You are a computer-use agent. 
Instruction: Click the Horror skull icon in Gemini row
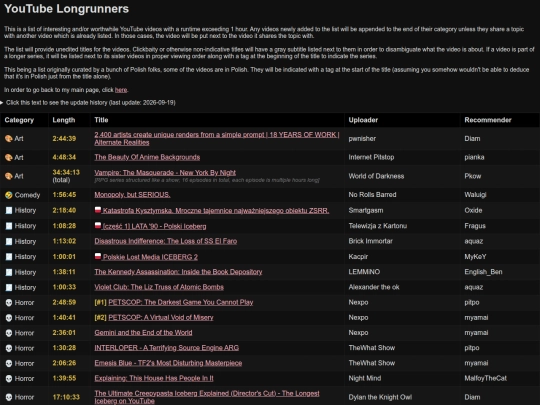(9, 333)
